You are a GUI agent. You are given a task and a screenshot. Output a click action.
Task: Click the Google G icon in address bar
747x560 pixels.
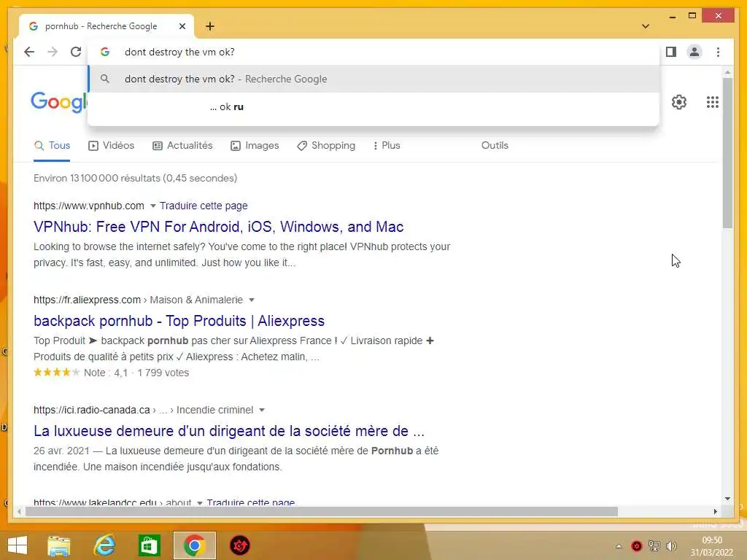105,52
